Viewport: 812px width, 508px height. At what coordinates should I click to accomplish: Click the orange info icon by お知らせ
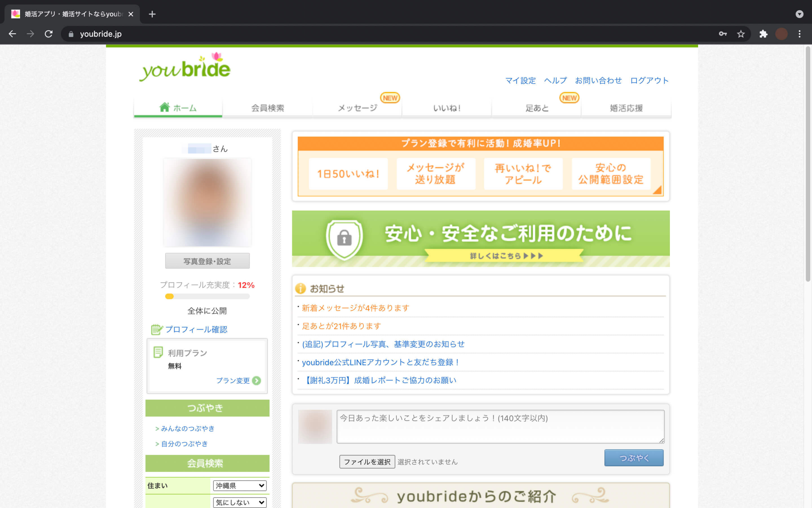coord(300,288)
